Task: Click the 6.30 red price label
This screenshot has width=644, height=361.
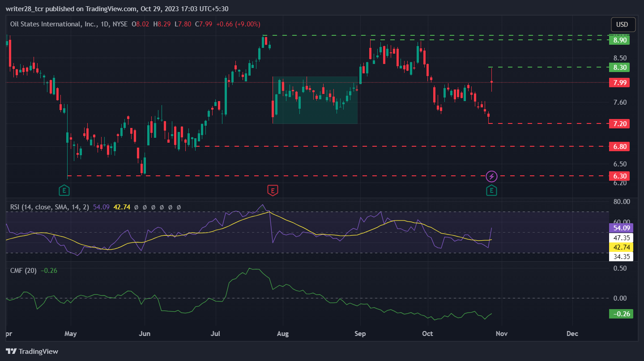Action: 619,176
